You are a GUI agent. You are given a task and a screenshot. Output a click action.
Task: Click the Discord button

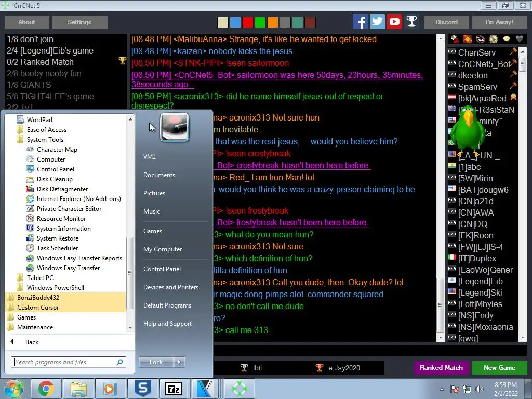446,22
